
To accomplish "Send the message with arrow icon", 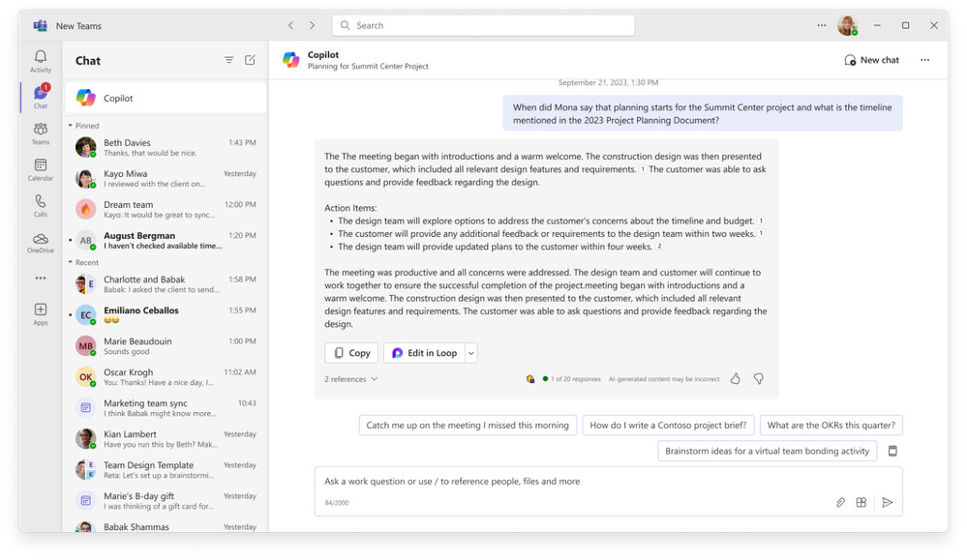I will click(x=887, y=503).
